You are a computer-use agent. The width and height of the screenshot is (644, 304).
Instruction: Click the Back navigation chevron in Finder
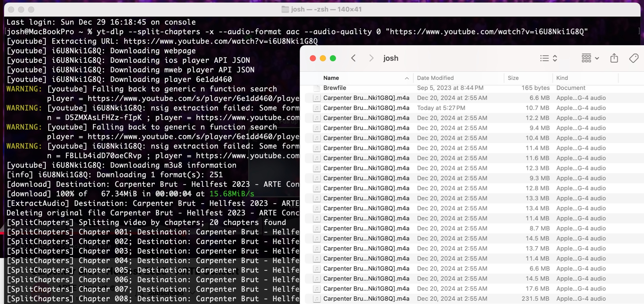(353, 58)
